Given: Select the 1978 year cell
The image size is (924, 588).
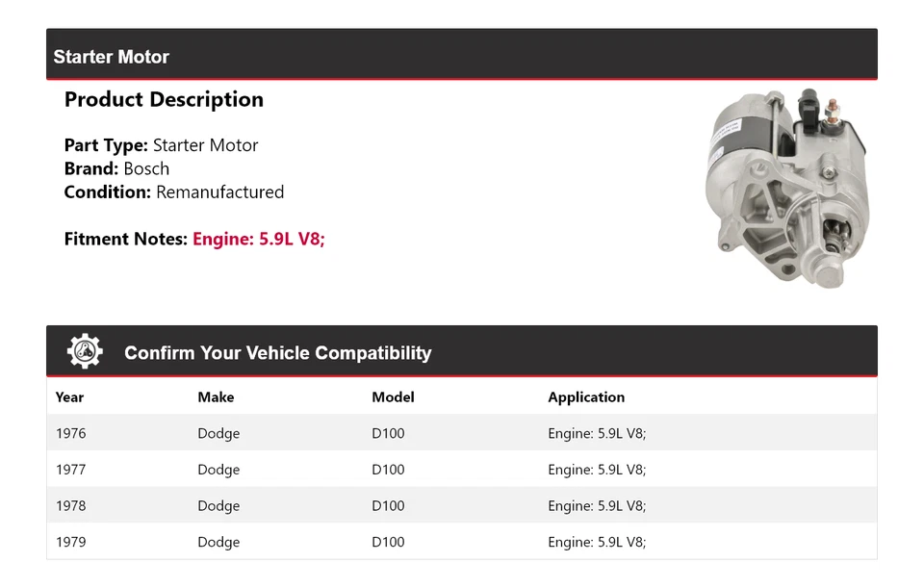Looking at the screenshot, I should [70, 506].
